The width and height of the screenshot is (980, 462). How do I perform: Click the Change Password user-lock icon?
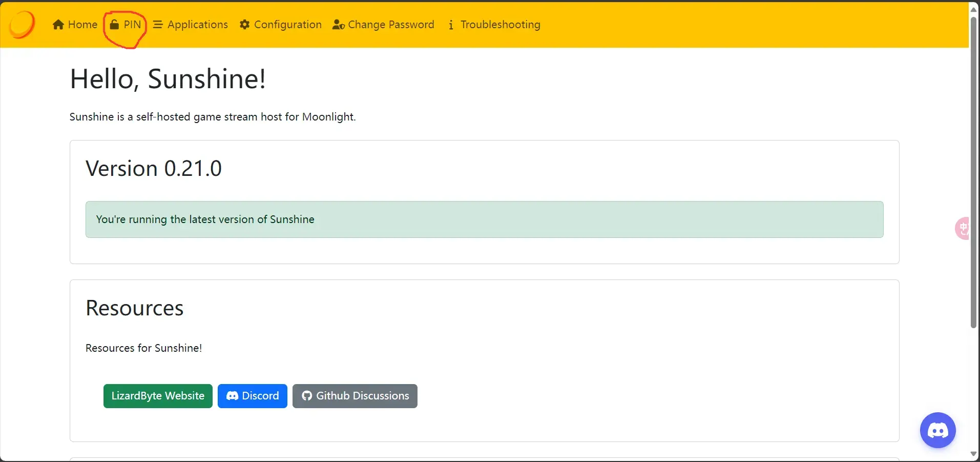339,25
